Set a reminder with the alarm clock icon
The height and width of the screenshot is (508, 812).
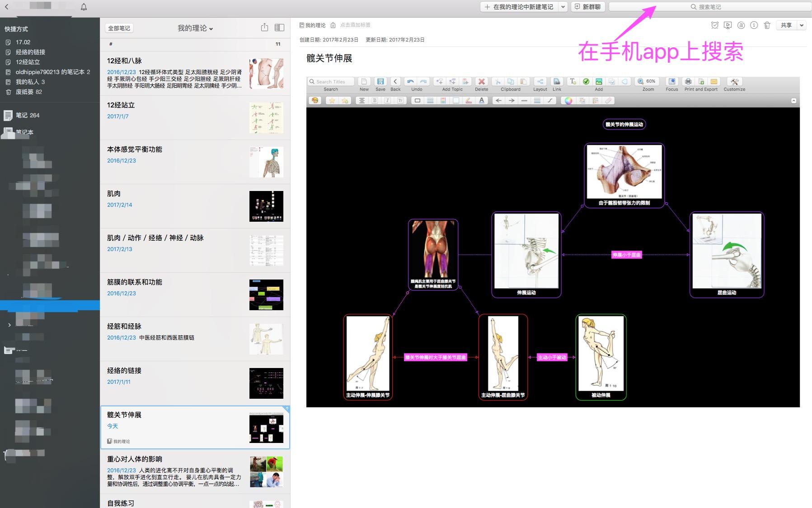point(714,25)
